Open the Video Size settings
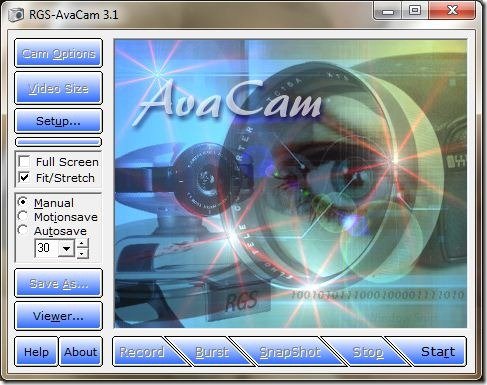 point(58,88)
